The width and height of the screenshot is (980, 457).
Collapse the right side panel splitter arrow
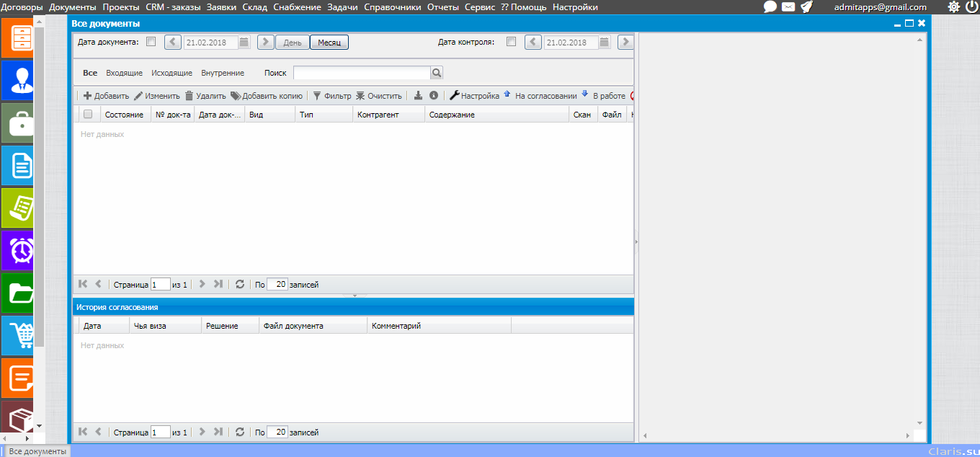click(636, 242)
